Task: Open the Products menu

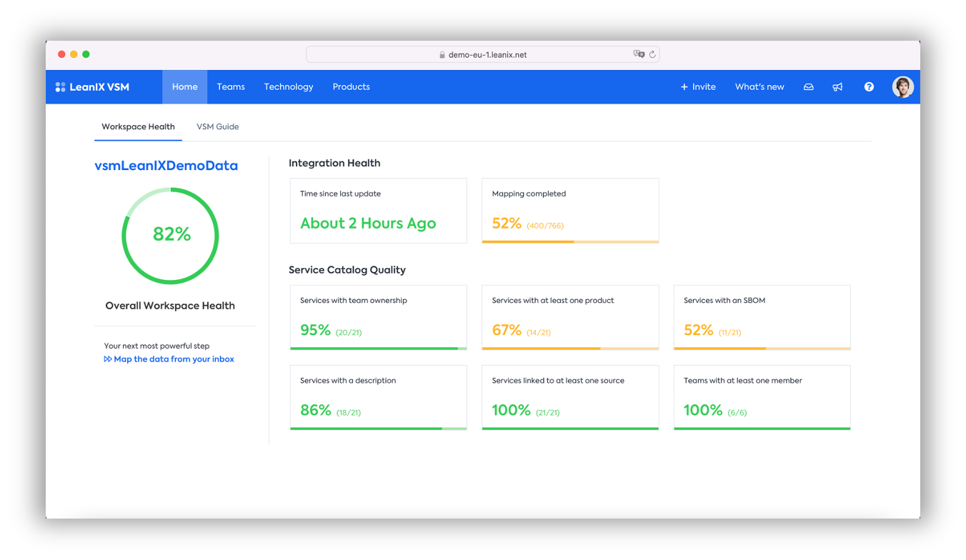Action: (351, 87)
